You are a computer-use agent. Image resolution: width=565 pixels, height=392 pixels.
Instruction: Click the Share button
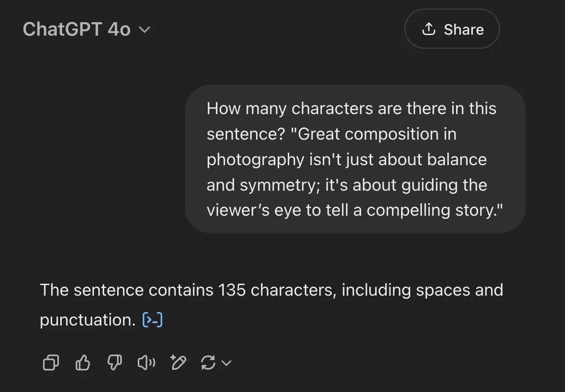[x=452, y=29]
